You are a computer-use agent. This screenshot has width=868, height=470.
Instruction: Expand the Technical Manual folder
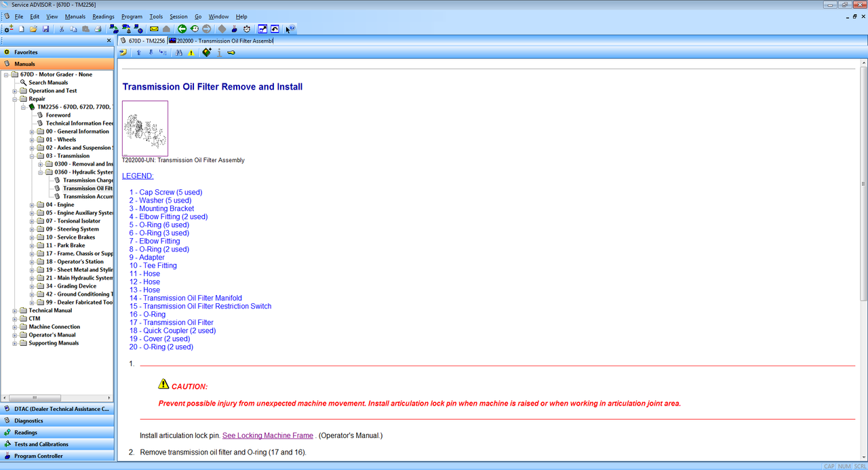pyautogui.click(x=14, y=311)
